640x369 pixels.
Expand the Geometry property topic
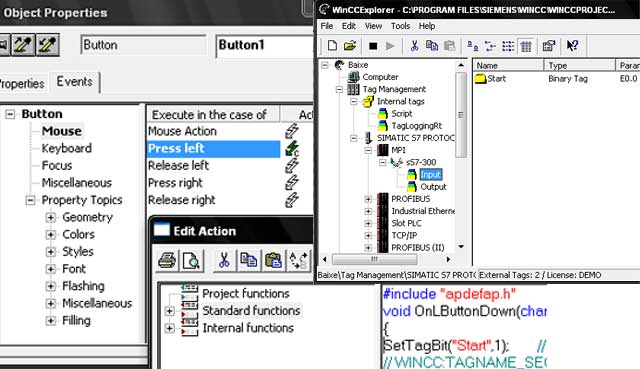(51, 217)
